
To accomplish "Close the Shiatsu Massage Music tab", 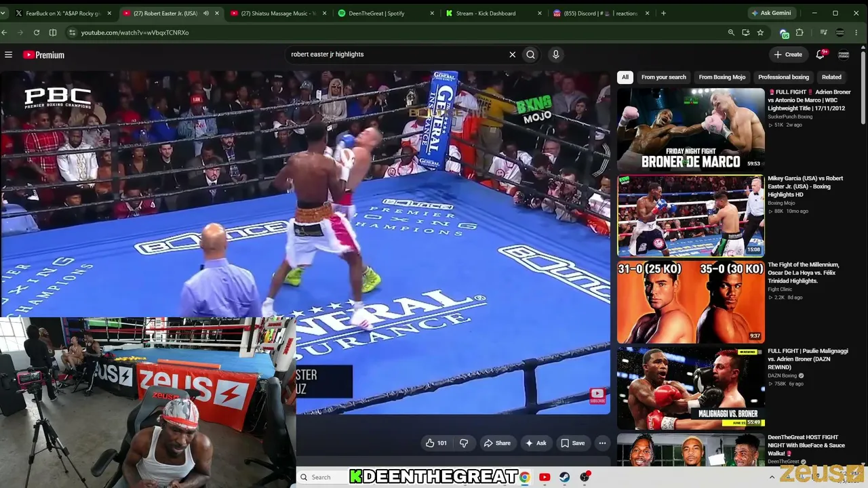I will pyautogui.click(x=324, y=13).
